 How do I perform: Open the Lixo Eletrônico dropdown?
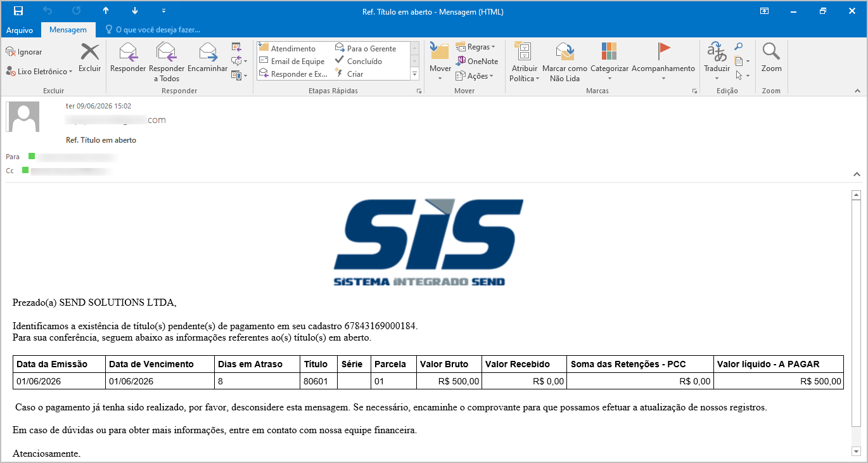click(39, 72)
